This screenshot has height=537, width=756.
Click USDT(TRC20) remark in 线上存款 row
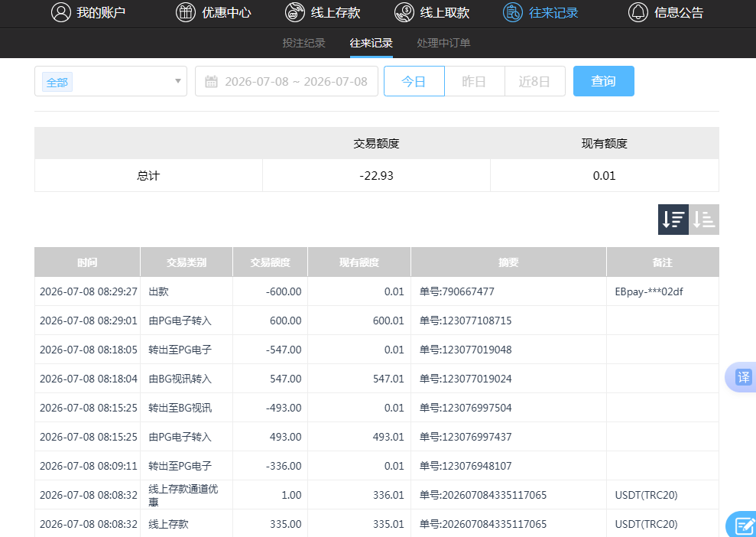[646, 524]
